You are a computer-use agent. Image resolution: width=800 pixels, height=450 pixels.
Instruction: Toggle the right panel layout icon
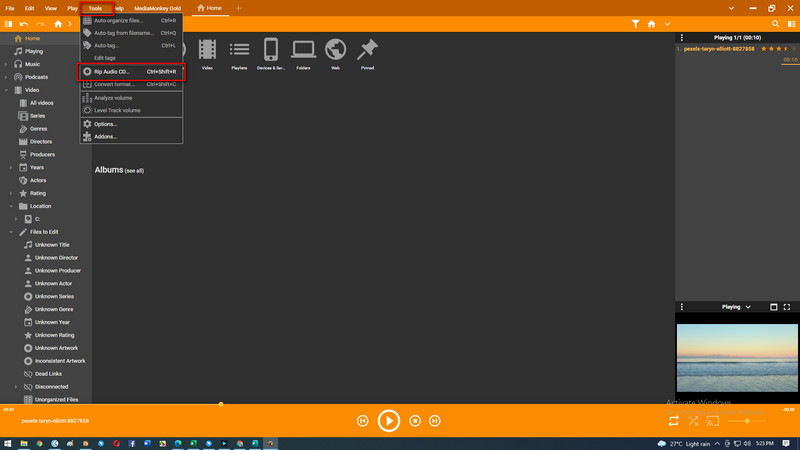791,24
